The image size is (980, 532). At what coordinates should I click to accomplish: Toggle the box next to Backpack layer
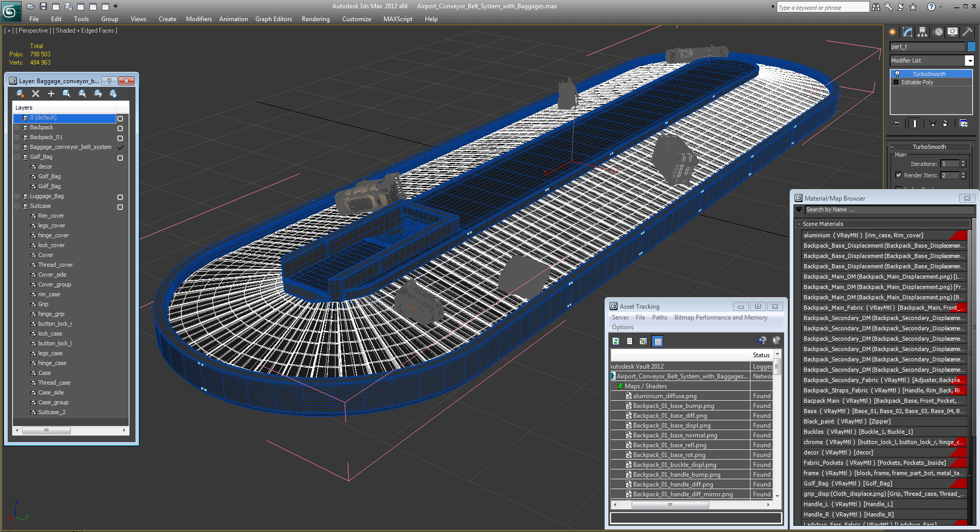click(120, 128)
